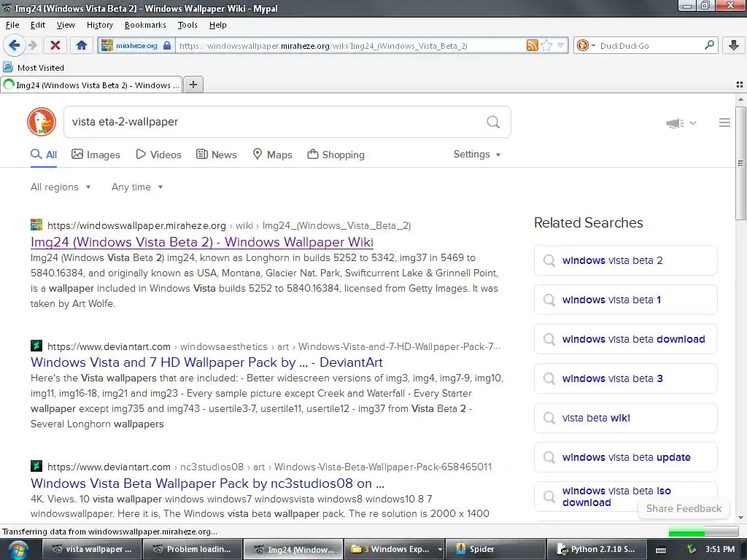Search related 'windows vista beta 3'
Viewport: 747px width, 560px height.
coord(625,378)
